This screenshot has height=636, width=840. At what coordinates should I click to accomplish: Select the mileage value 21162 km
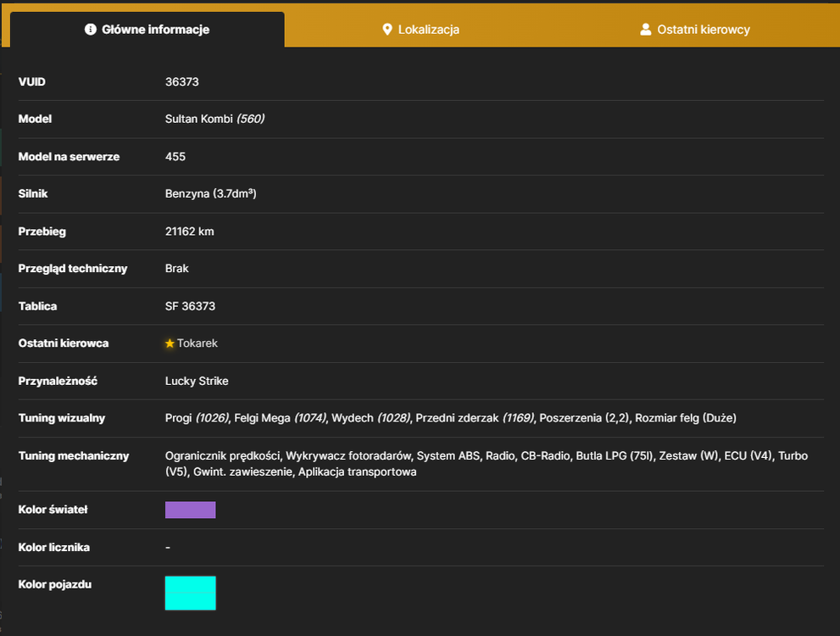click(190, 232)
